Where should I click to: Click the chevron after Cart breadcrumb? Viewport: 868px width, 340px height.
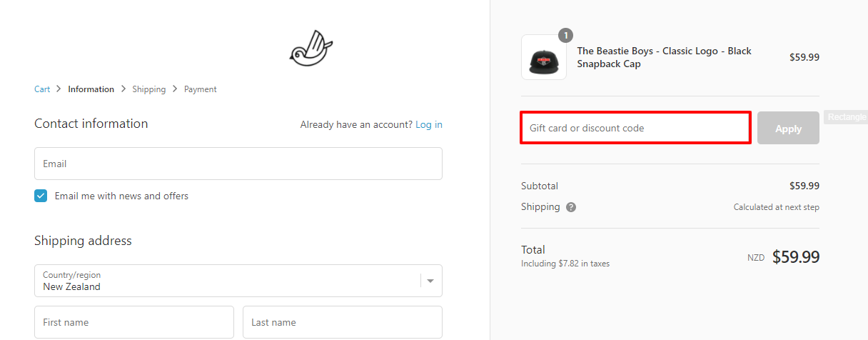[59, 89]
